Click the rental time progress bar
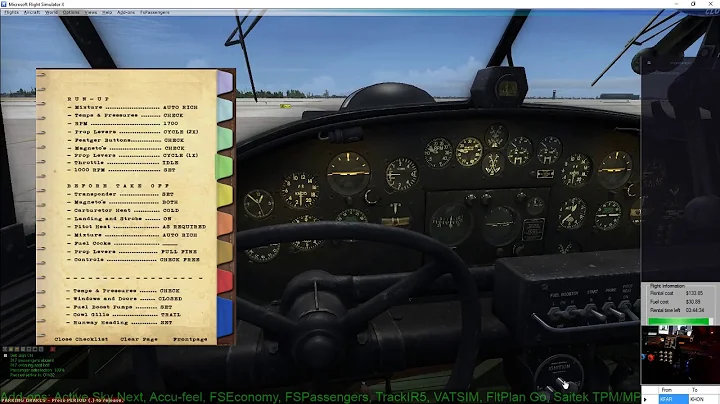720x404 pixels. coord(681,321)
